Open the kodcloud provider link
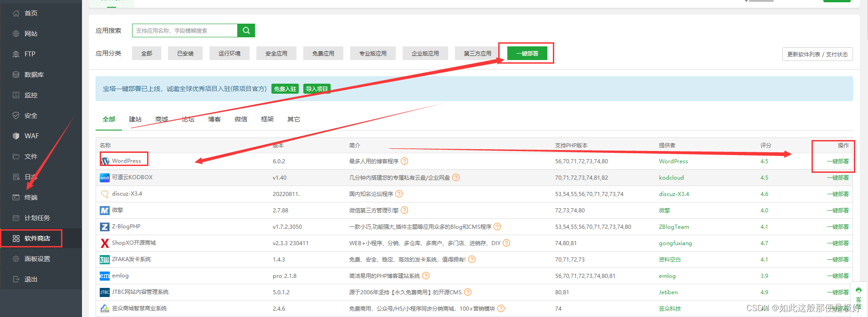Image resolution: width=868 pixels, height=317 pixels. pos(671,177)
